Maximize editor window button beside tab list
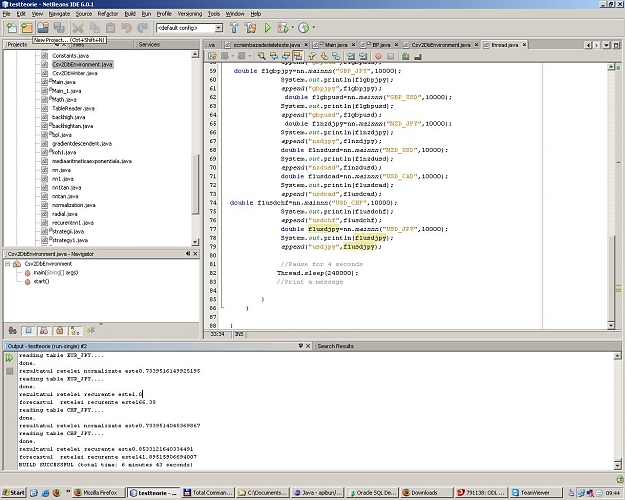This screenshot has width=625, height=500. 616,45
